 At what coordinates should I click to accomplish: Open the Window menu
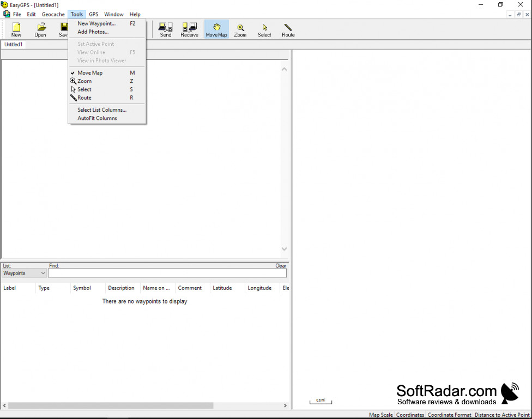(114, 14)
